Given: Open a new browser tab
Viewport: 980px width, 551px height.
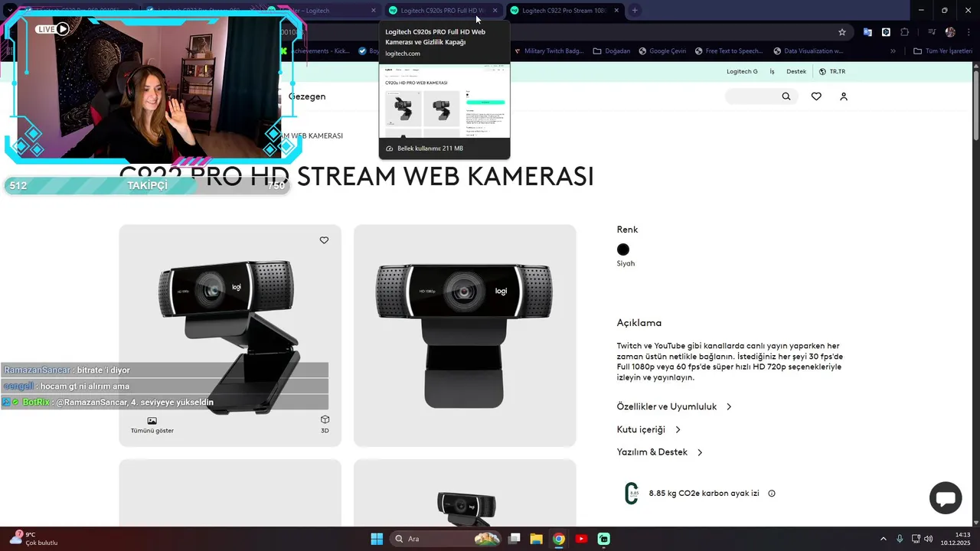Looking at the screenshot, I should pyautogui.click(x=635, y=11).
